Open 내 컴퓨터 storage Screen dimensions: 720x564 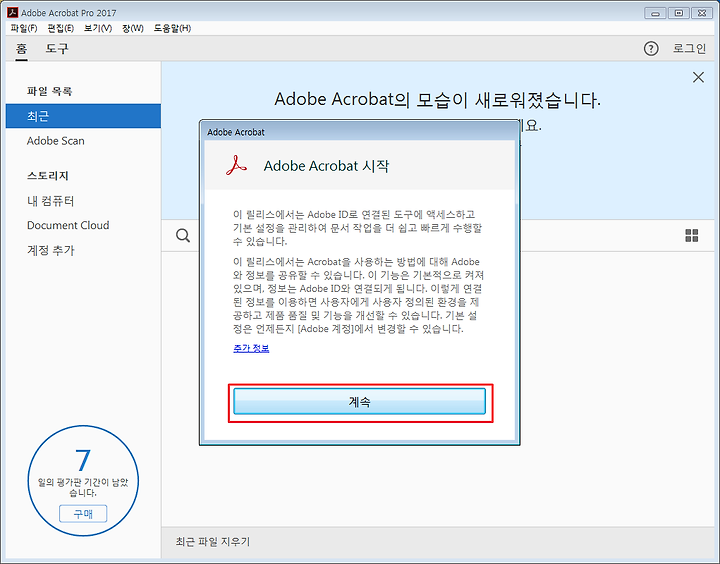pos(51,201)
